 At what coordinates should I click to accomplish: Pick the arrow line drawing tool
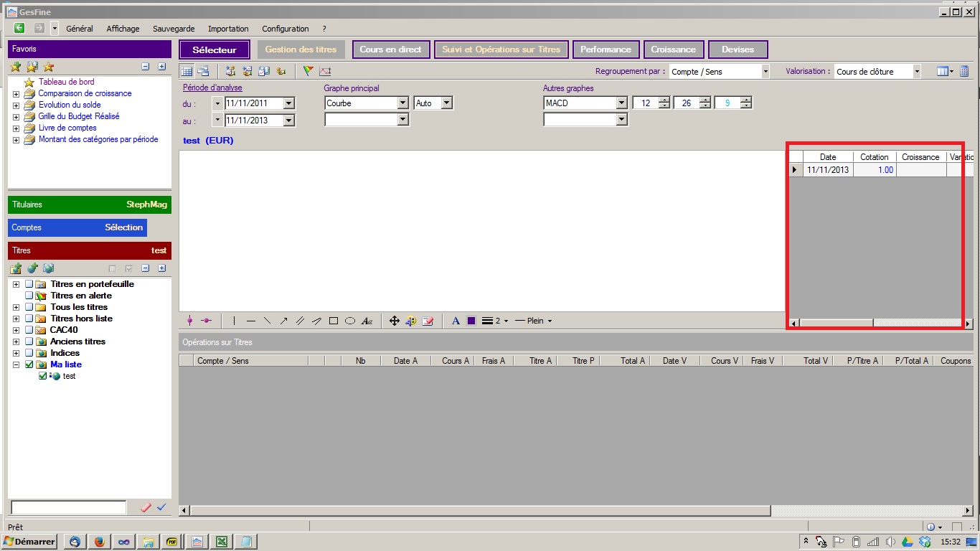[x=284, y=321]
